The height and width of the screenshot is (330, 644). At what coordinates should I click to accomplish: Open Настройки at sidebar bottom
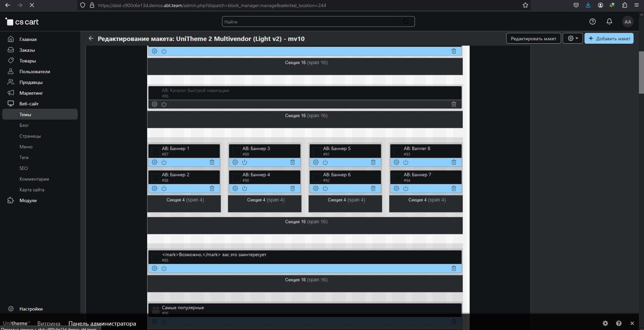(40, 309)
